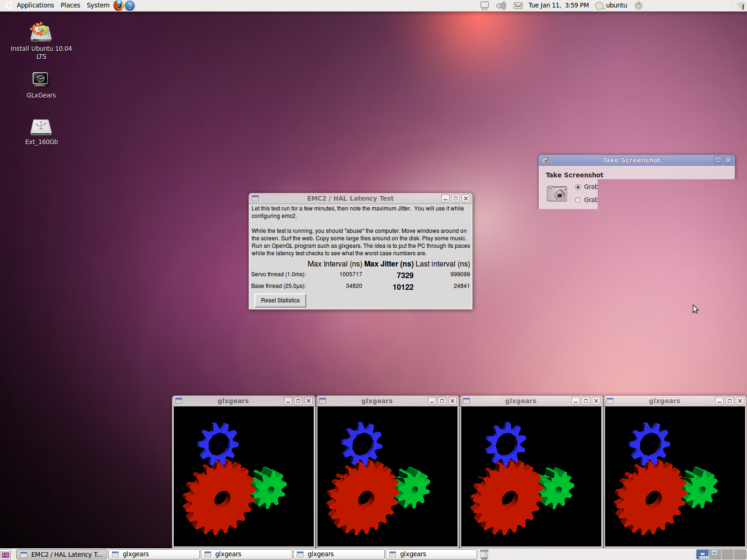
Task: Maximize the rightmost glxgears window
Action: click(x=730, y=401)
